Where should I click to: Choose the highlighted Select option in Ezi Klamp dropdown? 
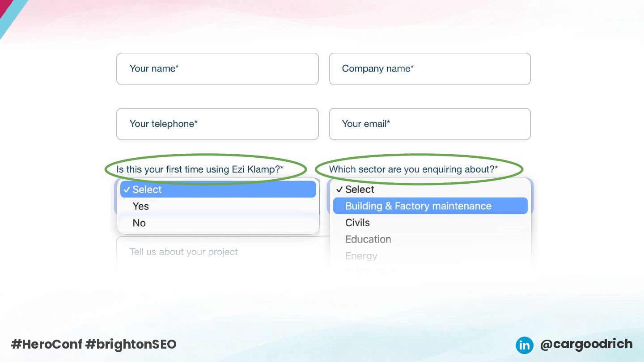tap(218, 189)
